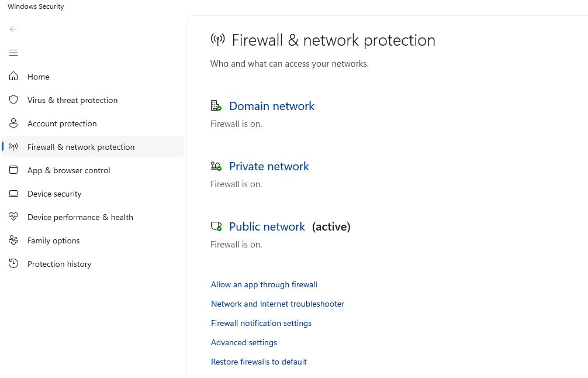Click the Domain network building icon
The width and height of the screenshot is (588, 378).
click(216, 106)
